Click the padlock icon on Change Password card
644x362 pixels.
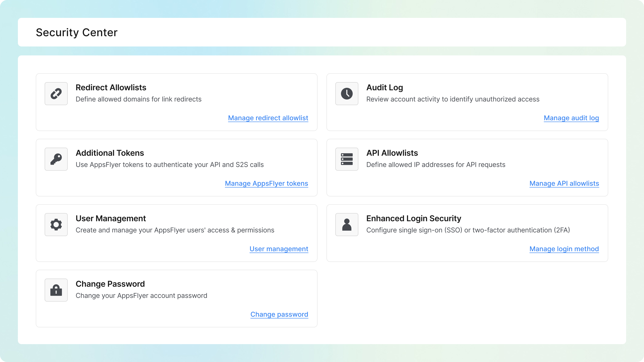pyautogui.click(x=56, y=290)
